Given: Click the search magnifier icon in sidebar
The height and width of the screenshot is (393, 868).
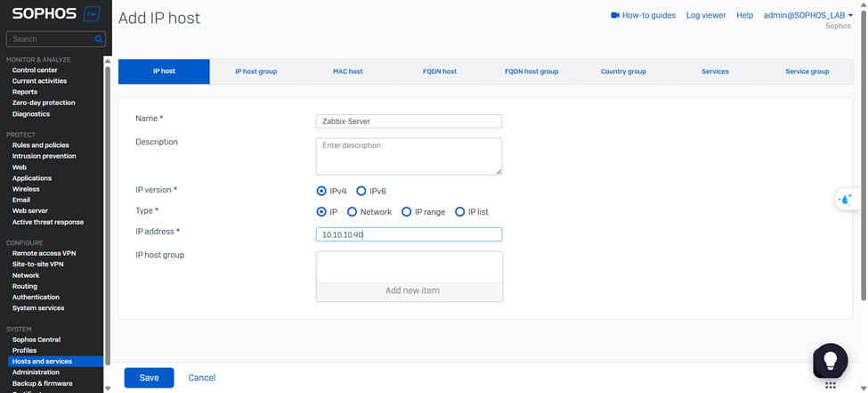Looking at the screenshot, I should point(98,39).
